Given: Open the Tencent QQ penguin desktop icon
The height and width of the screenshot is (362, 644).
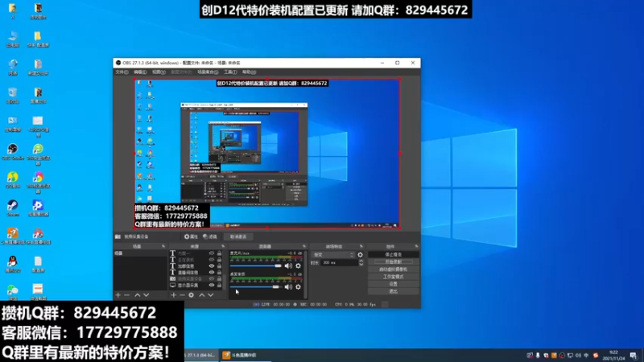Looking at the screenshot, I should click(x=13, y=264).
